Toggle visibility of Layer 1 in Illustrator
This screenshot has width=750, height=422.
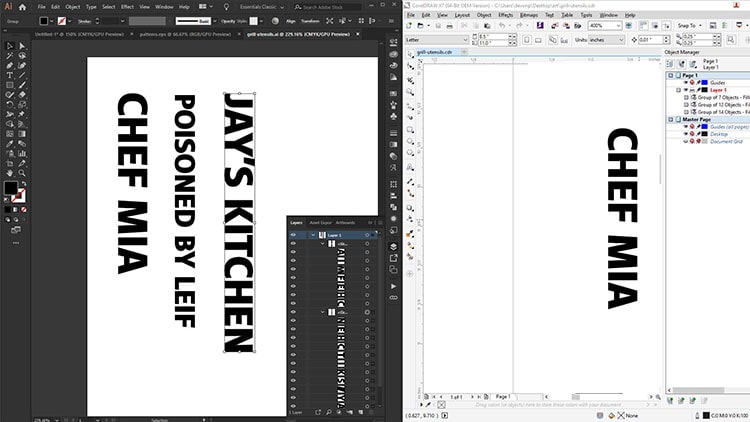(x=293, y=234)
